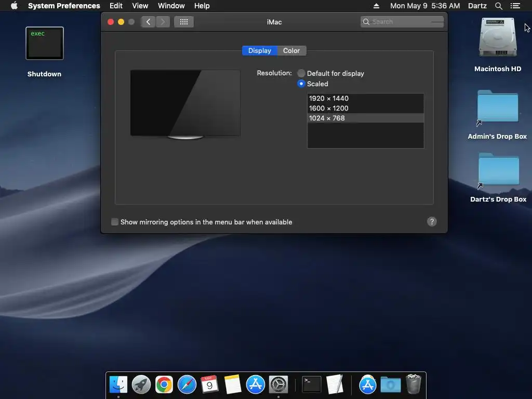532x399 pixels.
Task: Open Launchpad rocket in the Dock
Action: coord(141,384)
